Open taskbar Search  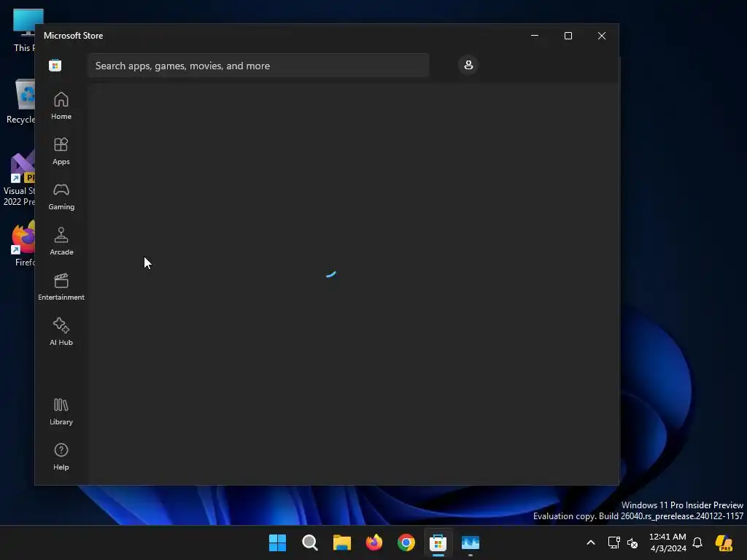pos(309,542)
